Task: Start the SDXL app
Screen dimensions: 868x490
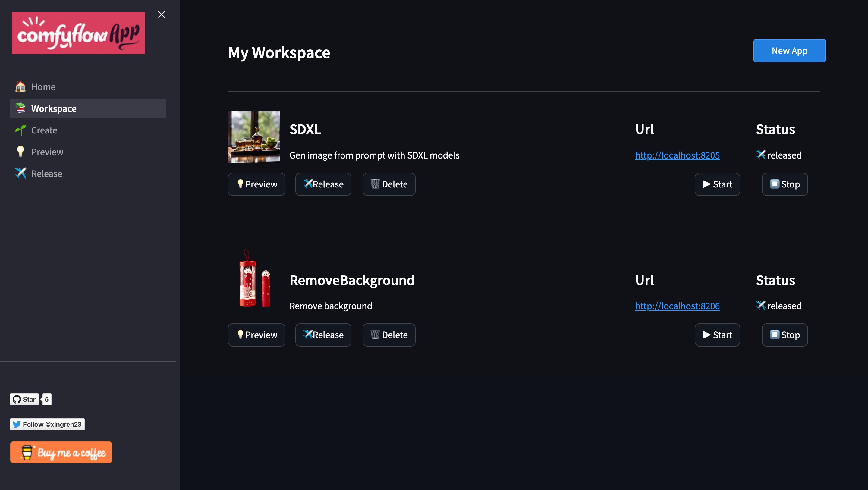Action: 717,184
